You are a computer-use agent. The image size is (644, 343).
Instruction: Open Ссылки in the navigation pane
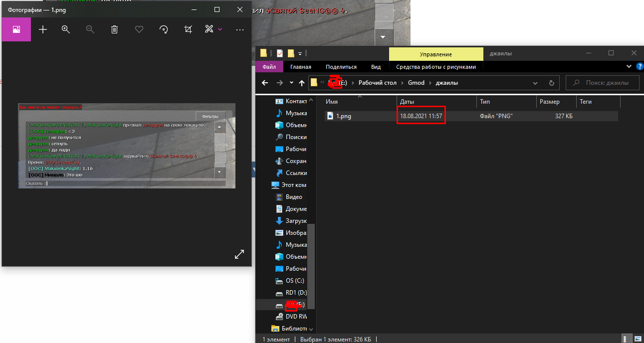291,173
